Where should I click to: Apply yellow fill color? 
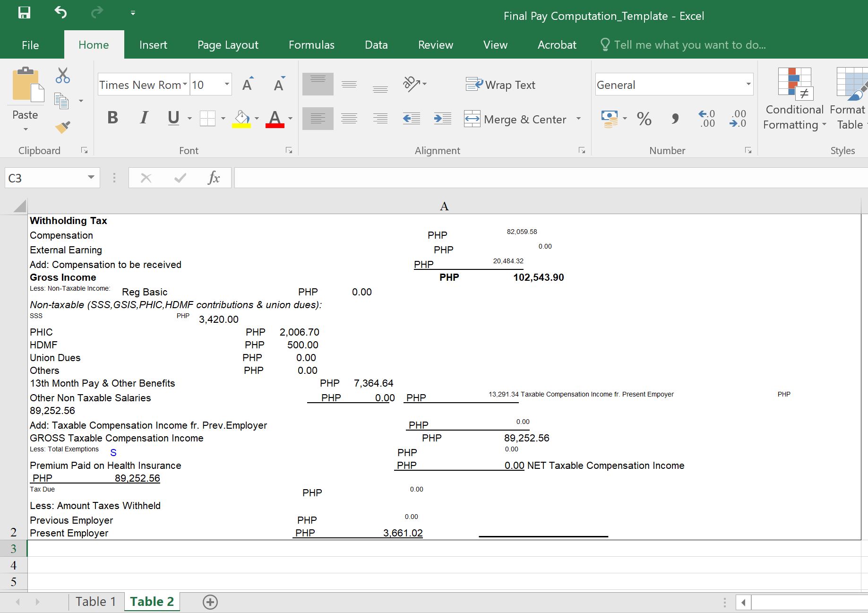[241, 118]
